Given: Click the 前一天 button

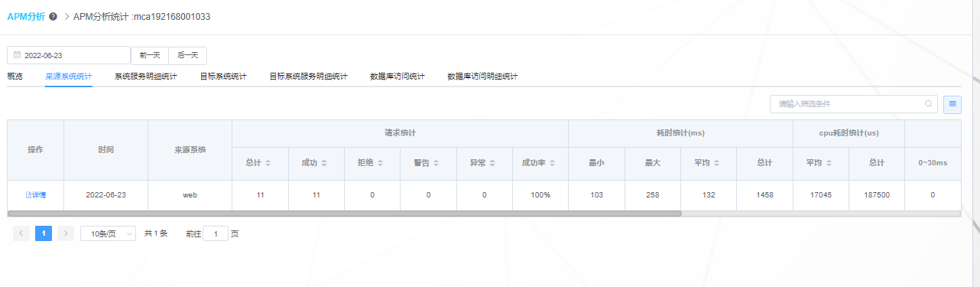Looking at the screenshot, I should pyautogui.click(x=150, y=55).
